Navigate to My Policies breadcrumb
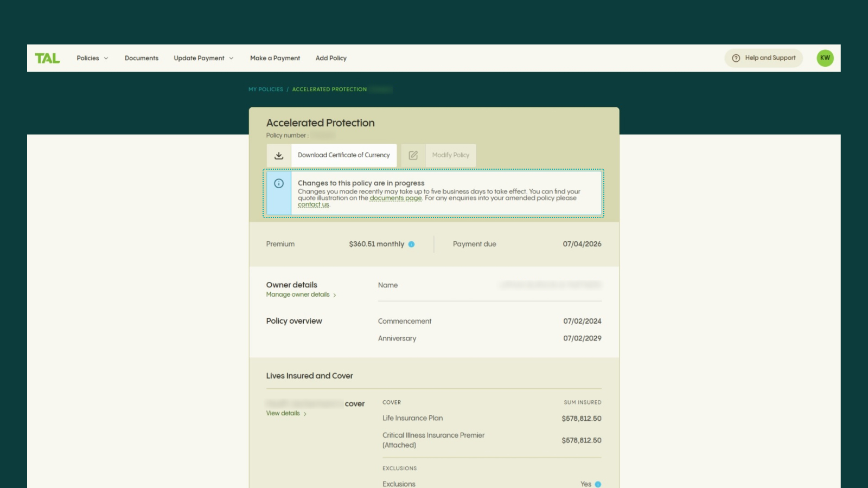This screenshot has width=868, height=488. (x=266, y=89)
